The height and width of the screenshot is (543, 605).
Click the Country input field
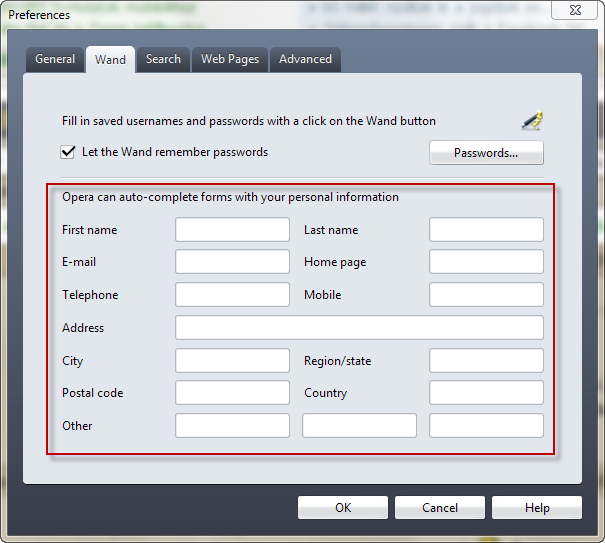[x=486, y=392]
